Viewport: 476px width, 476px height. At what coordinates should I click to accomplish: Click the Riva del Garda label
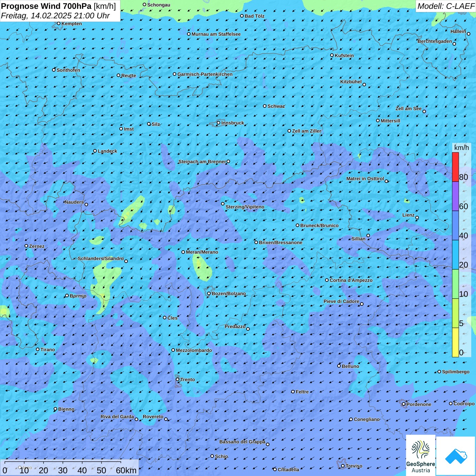(117, 417)
